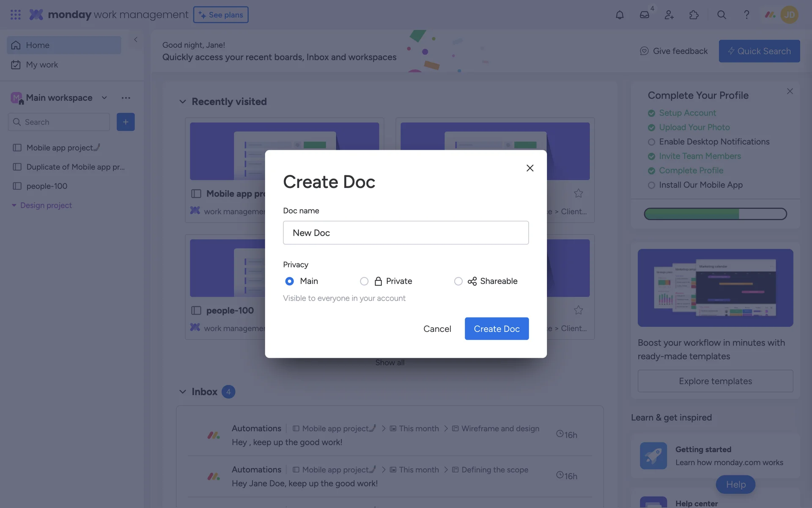Open the notifications bell
This screenshot has height=508, width=812.
[x=620, y=15]
